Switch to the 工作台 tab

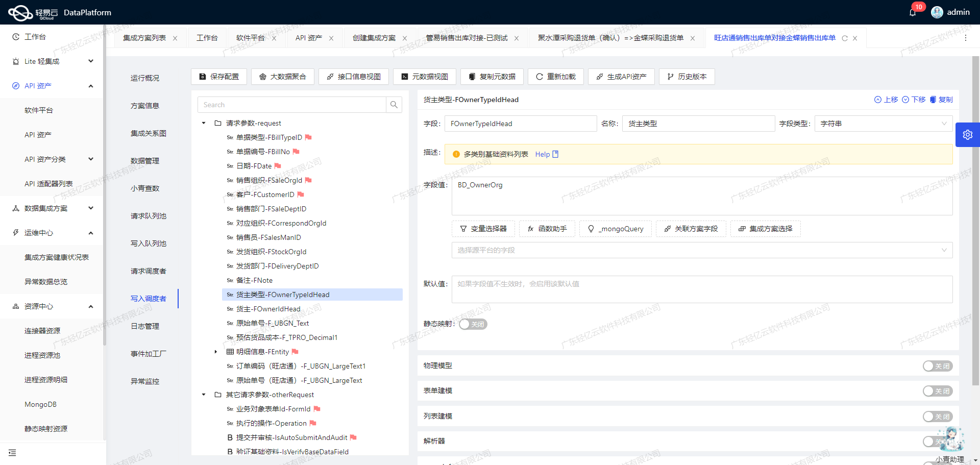(207, 37)
